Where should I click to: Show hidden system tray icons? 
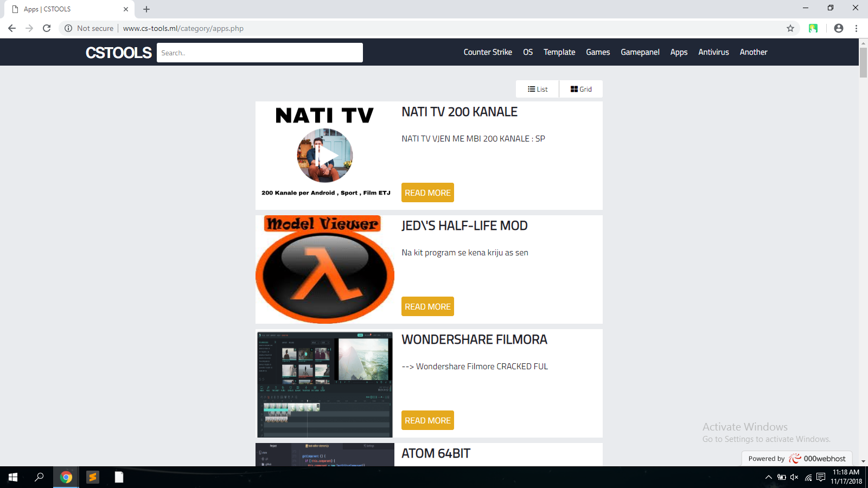(768, 477)
